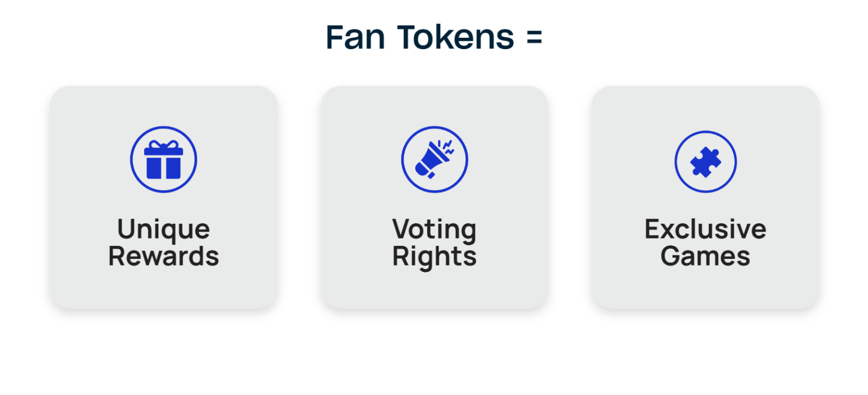Screen dimensions: 868x395
Task: Click the word "Rewards" in the first card
Action: [x=163, y=256]
